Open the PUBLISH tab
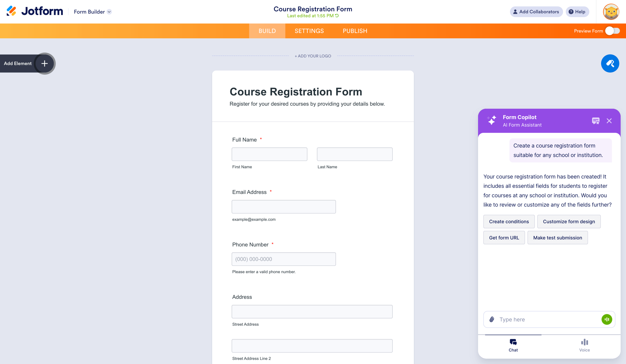Screen dimensions: 626x364 (x=355, y=31)
